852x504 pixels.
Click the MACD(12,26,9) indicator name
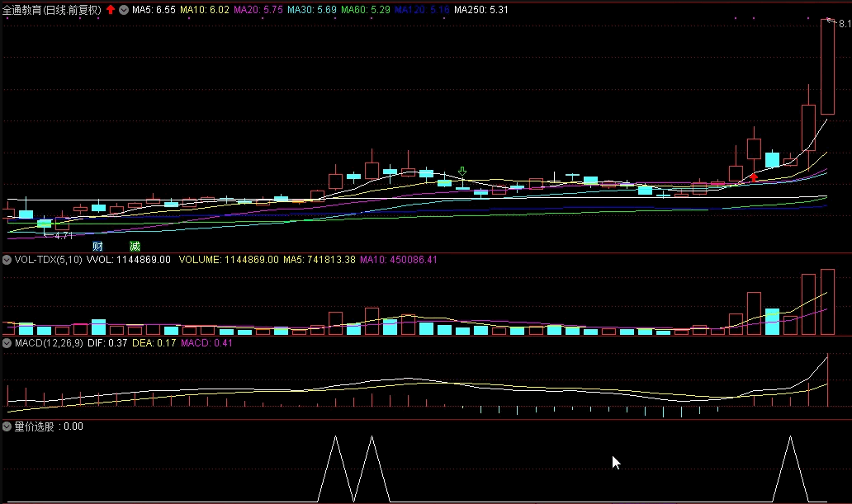[x=49, y=343]
